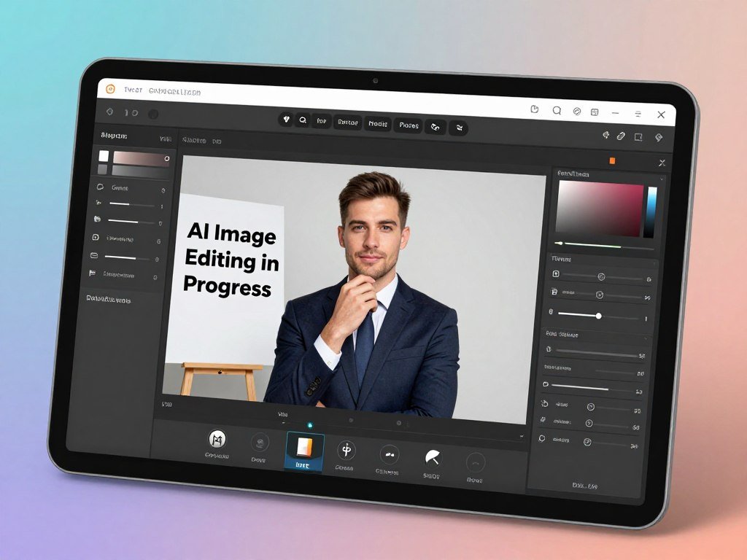Click the eraser-like icon in the top right toolbar
The image size is (747, 560).
pos(620,136)
